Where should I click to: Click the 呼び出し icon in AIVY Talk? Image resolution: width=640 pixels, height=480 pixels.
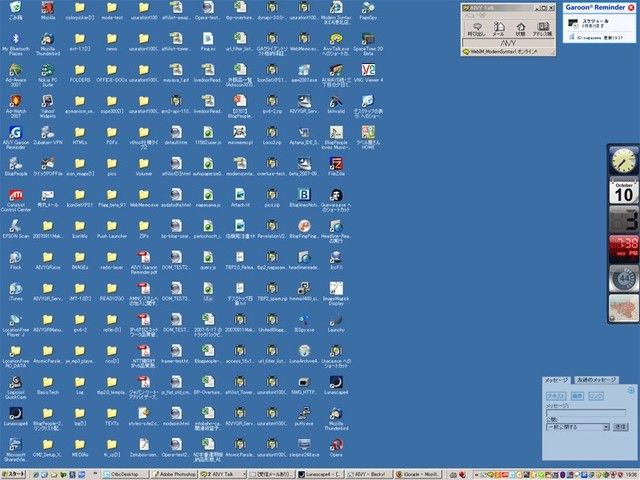[476, 29]
